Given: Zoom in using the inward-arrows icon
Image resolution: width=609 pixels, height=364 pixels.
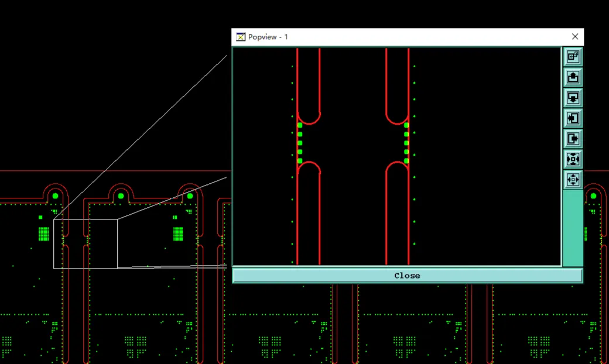Looking at the screenshot, I should click(573, 159).
